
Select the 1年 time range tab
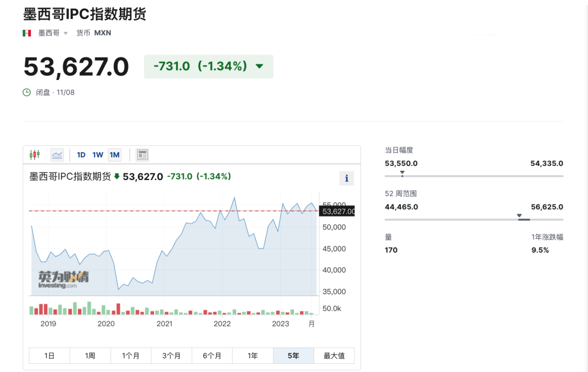pos(253,356)
